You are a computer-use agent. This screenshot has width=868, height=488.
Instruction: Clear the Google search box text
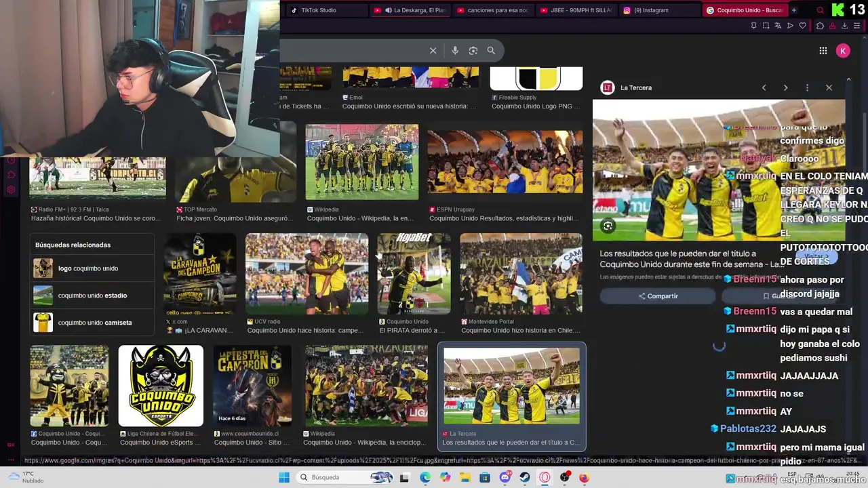(433, 50)
